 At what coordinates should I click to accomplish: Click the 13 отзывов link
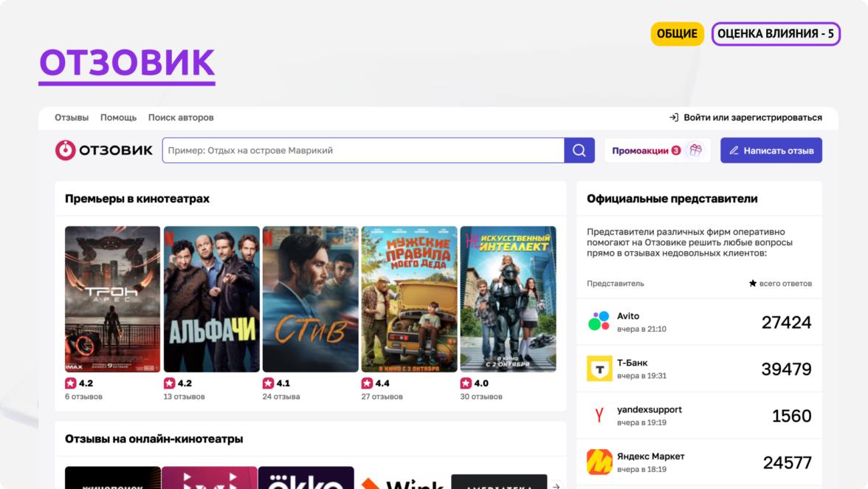(185, 397)
